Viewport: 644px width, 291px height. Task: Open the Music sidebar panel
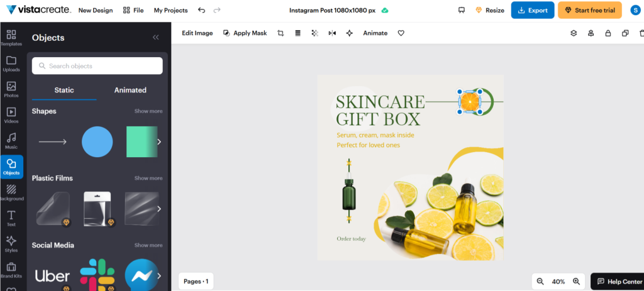point(11,141)
